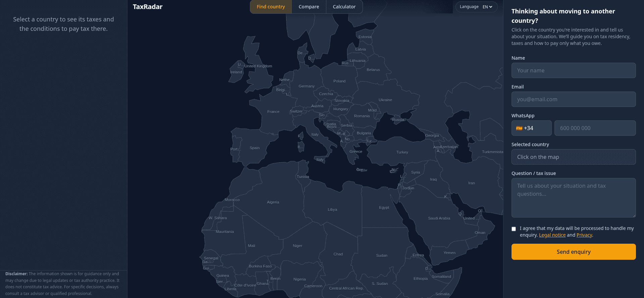
Task: Click the WhatsApp phone number field
Action: tap(595, 128)
